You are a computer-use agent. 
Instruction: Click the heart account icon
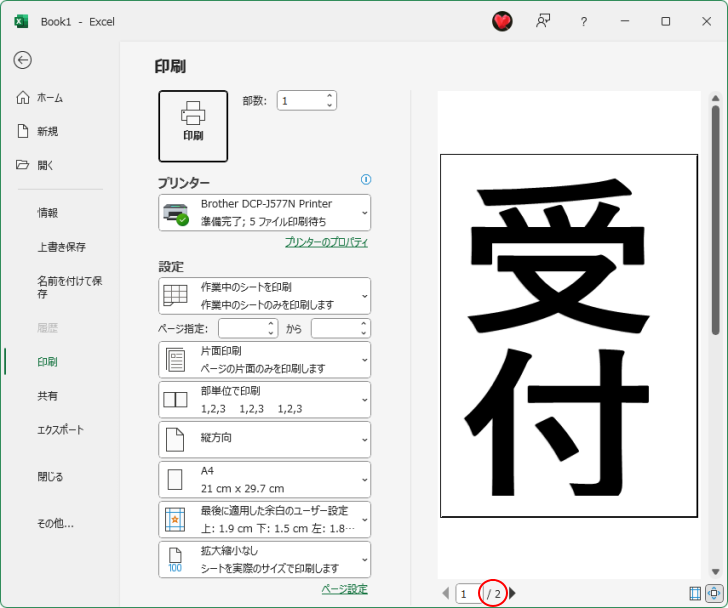(502, 21)
